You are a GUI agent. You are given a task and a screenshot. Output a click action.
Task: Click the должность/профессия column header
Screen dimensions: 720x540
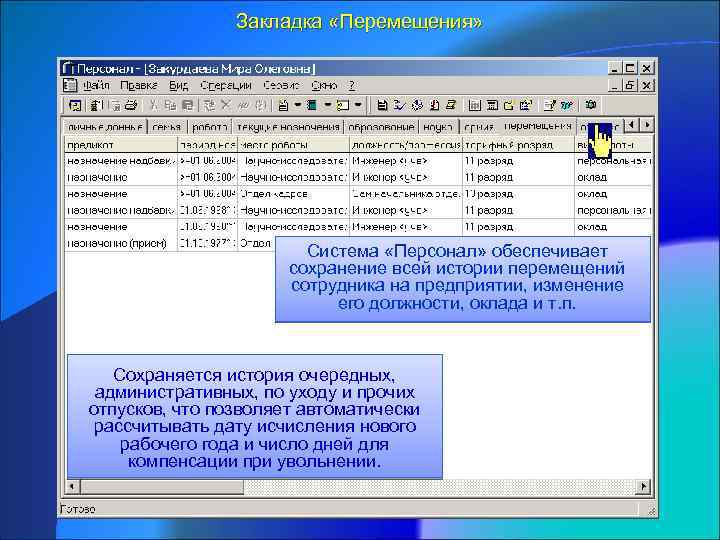point(406,145)
